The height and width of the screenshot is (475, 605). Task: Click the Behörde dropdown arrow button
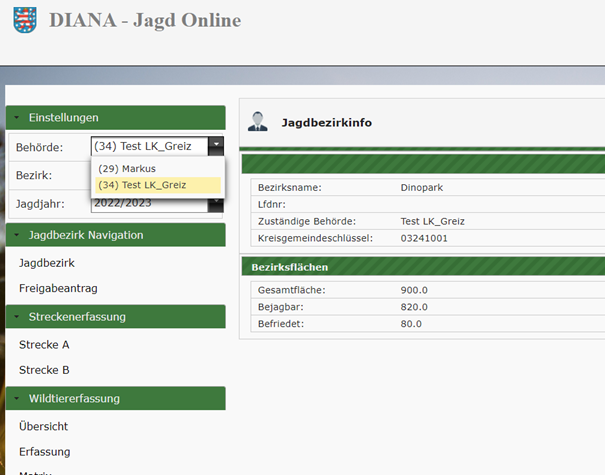216,146
